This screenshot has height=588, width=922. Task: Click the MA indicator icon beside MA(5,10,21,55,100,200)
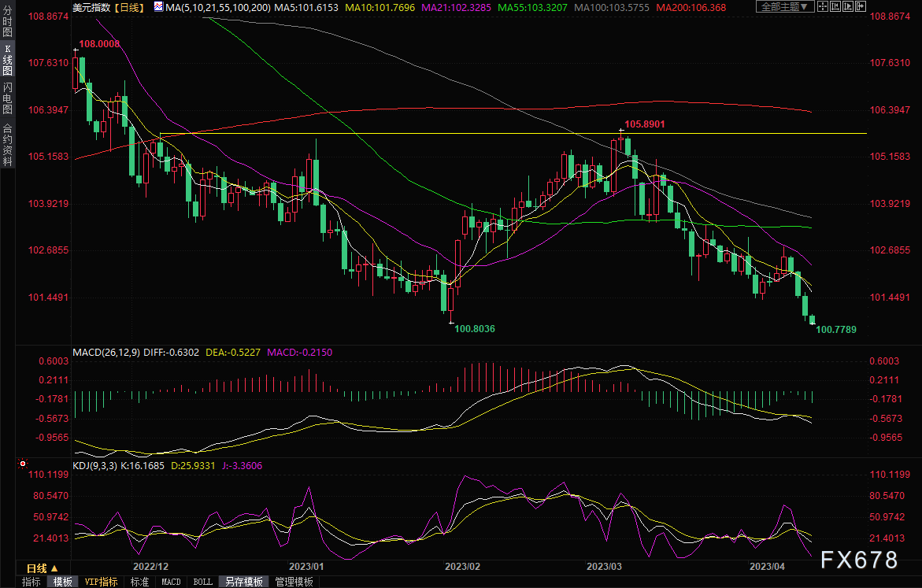coord(158,7)
